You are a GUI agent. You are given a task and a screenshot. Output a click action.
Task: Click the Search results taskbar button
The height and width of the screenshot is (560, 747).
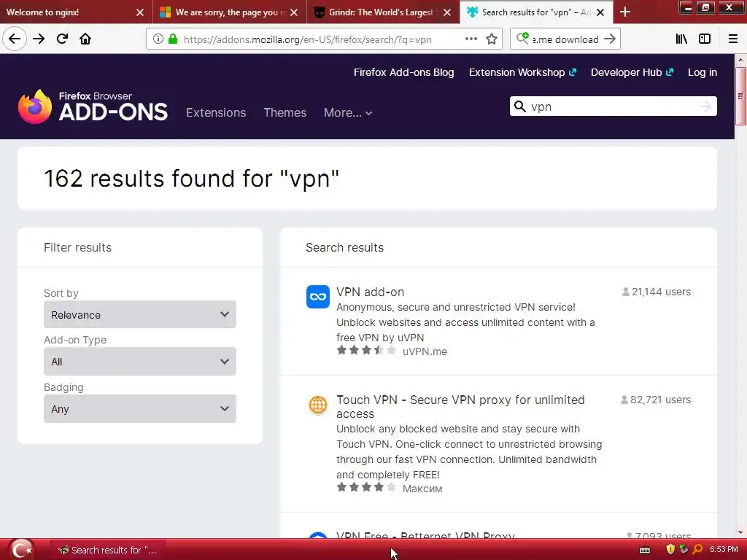point(108,550)
